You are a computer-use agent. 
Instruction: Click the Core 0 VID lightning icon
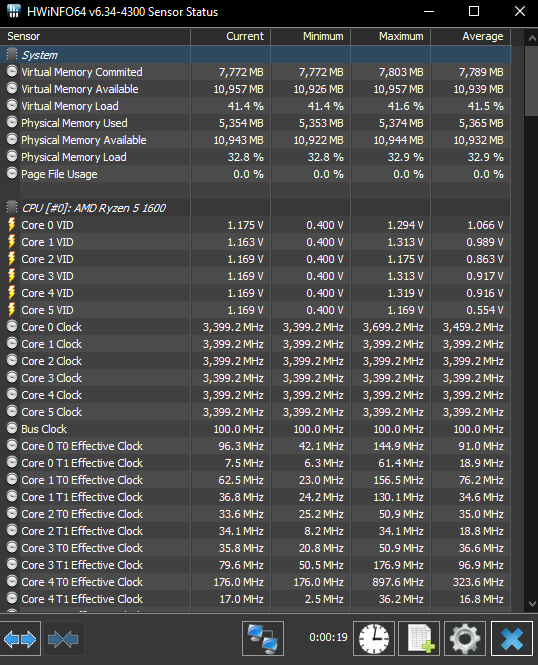coord(12,225)
